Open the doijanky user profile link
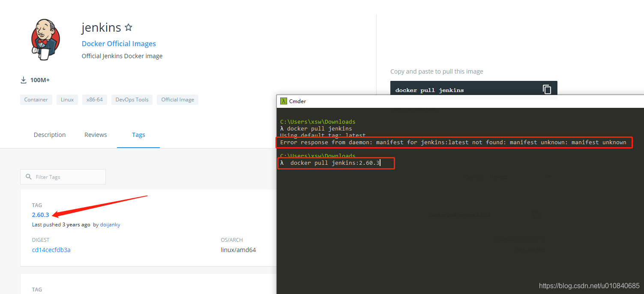 (x=110, y=225)
